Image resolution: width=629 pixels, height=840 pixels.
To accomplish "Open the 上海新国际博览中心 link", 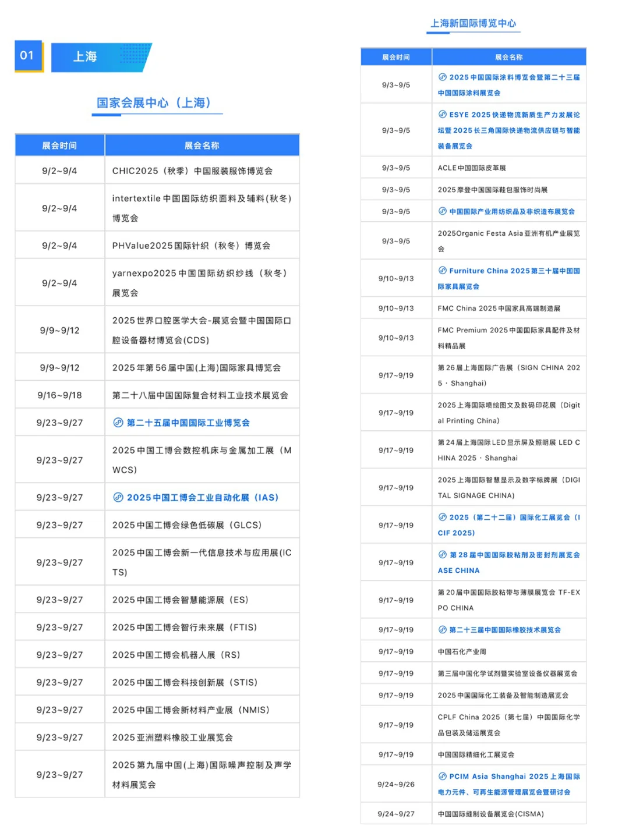I will [475, 24].
